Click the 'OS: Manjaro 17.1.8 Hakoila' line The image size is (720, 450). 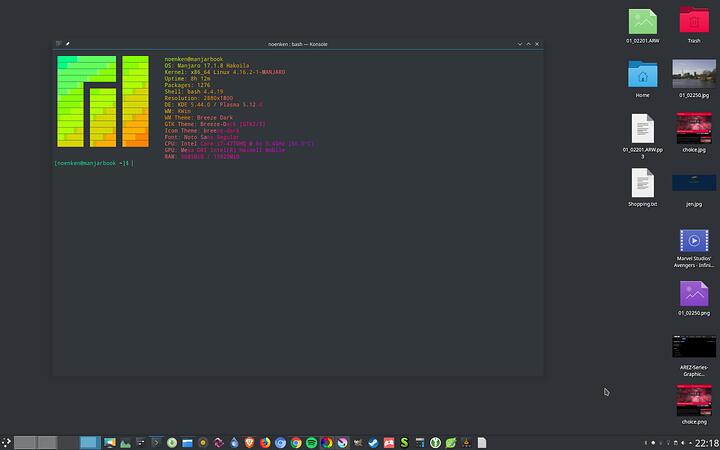pyautogui.click(x=207, y=66)
